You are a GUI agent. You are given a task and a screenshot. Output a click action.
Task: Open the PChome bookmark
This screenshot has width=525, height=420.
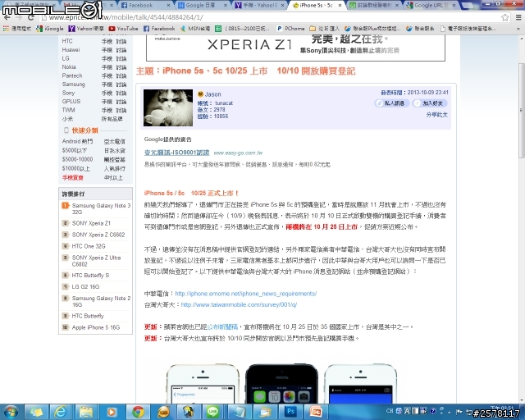(x=290, y=29)
